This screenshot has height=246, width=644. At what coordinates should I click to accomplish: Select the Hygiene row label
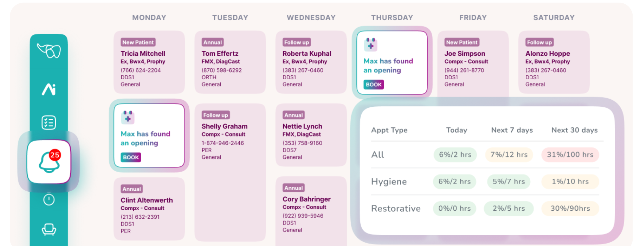pyautogui.click(x=389, y=182)
